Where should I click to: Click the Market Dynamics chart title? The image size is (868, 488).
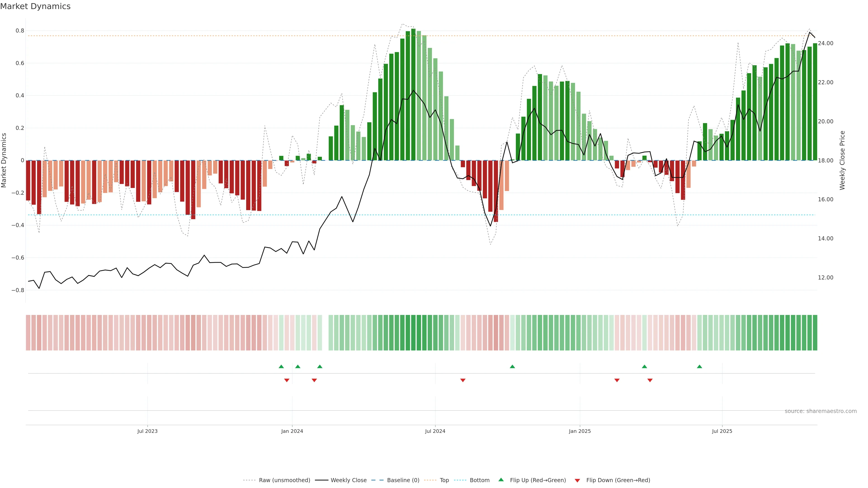[35, 6]
